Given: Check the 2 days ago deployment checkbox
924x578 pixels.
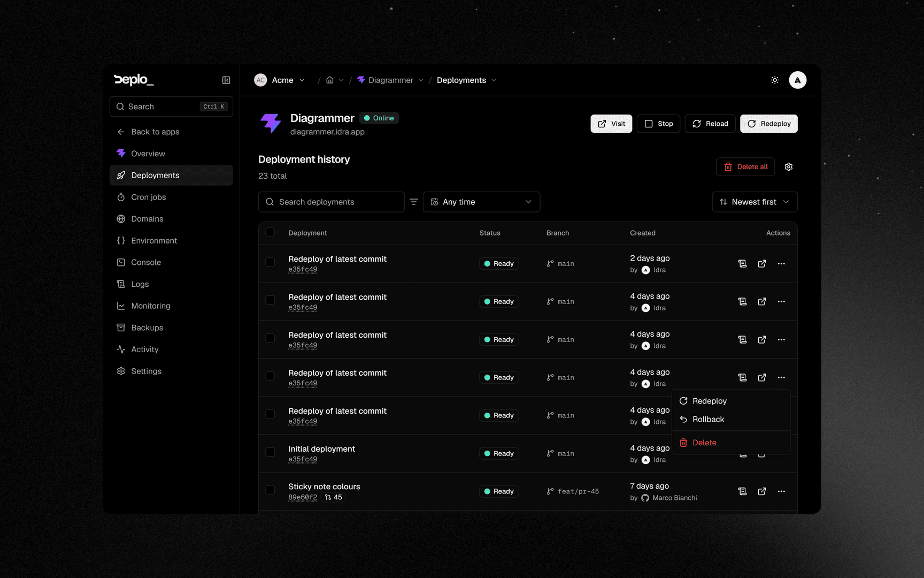Looking at the screenshot, I should tap(270, 262).
